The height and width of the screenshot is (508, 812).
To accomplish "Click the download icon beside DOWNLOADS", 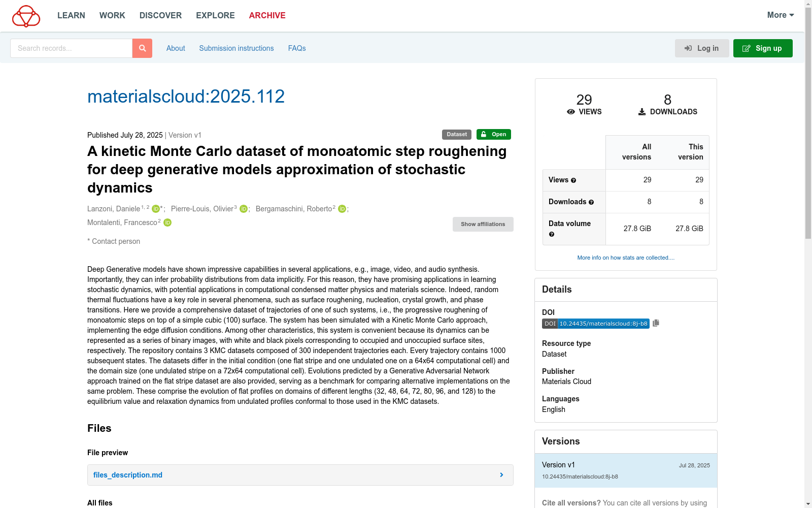I will pyautogui.click(x=642, y=112).
